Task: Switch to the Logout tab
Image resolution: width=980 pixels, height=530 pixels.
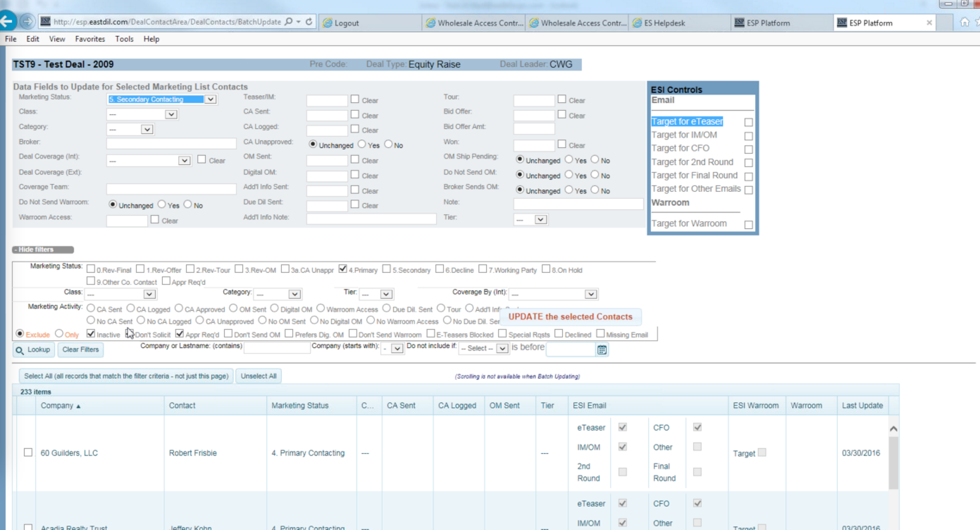Action: [370, 23]
